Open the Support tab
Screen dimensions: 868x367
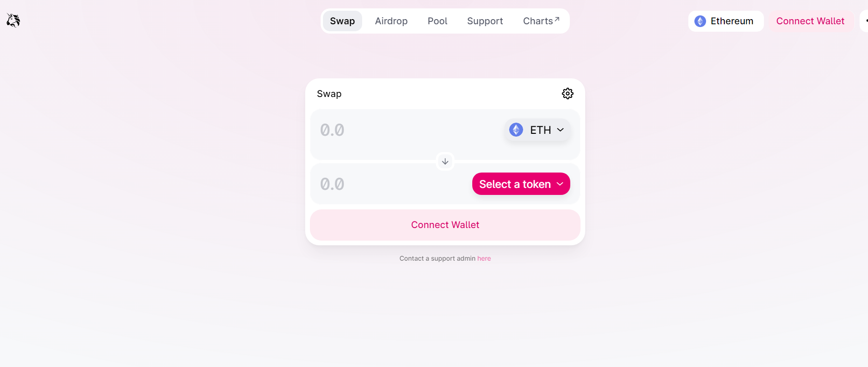[485, 21]
